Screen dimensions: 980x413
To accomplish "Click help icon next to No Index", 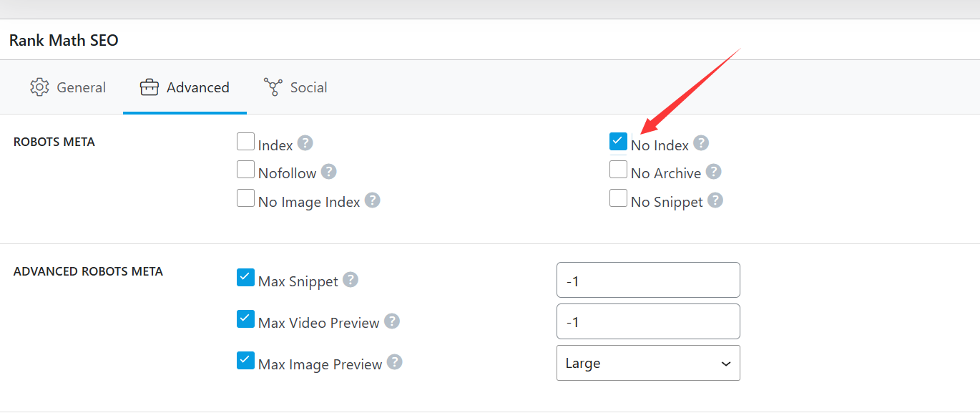I will [701, 143].
